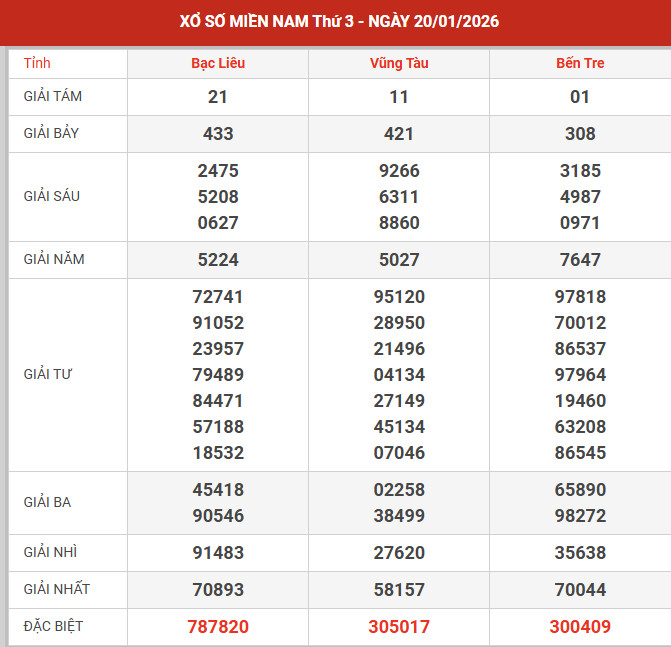
Task: Click the Bạc Liêu special prize number 787820
Action: click(218, 627)
